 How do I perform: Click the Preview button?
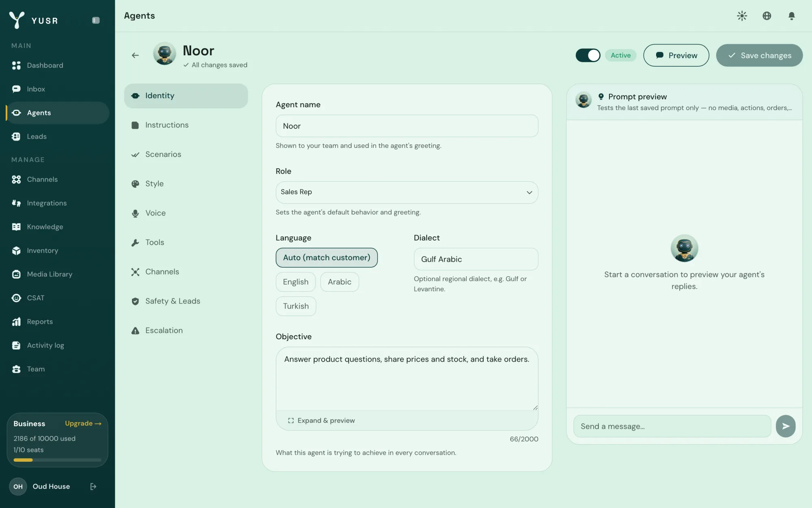(x=676, y=55)
